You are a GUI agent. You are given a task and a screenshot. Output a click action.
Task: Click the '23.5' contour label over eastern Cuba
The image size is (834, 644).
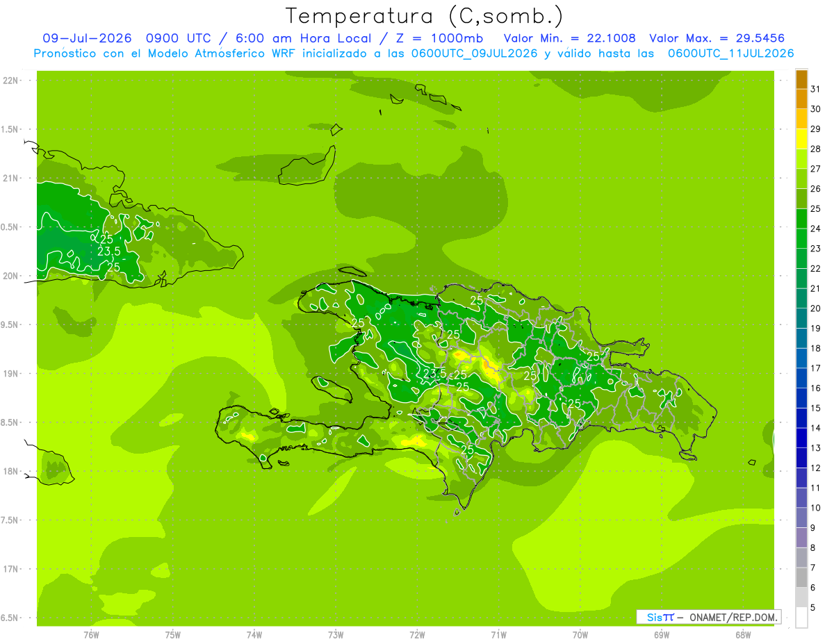[109, 251]
